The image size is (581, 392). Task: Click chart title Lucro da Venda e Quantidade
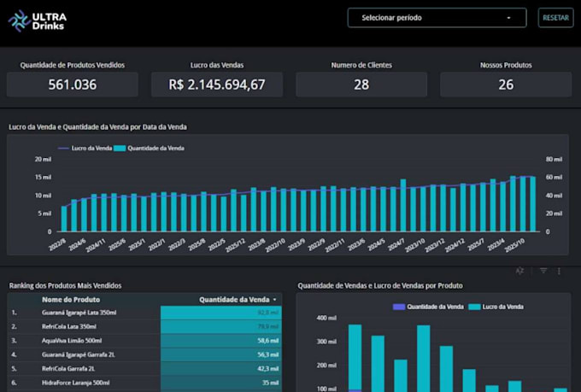point(97,127)
